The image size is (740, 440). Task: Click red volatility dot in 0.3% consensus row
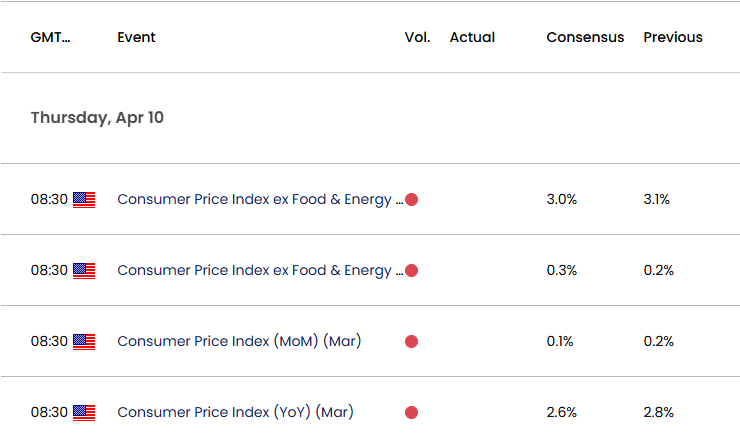coord(411,270)
